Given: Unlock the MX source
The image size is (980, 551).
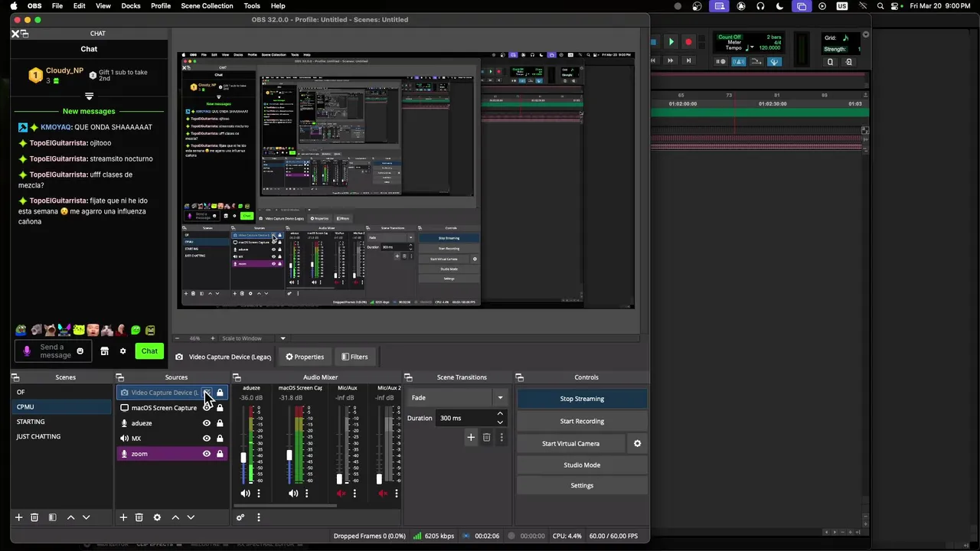Looking at the screenshot, I should [x=220, y=439].
